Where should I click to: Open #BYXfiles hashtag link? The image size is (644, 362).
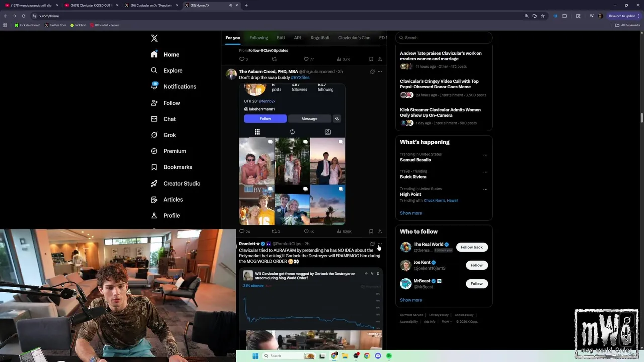point(300,78)
